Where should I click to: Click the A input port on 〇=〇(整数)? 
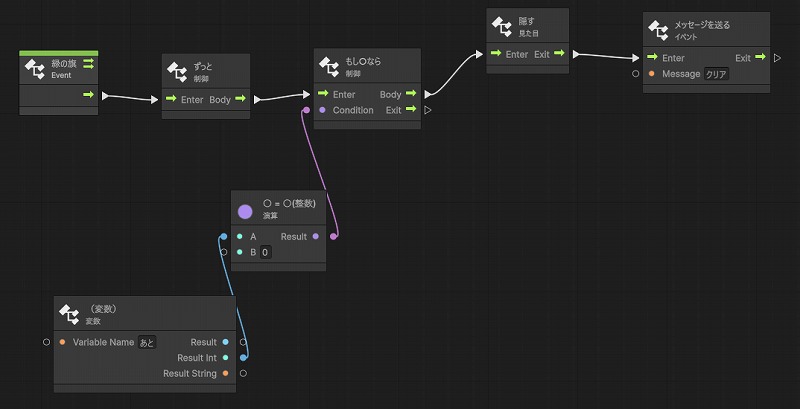click(x=240, y=237)
